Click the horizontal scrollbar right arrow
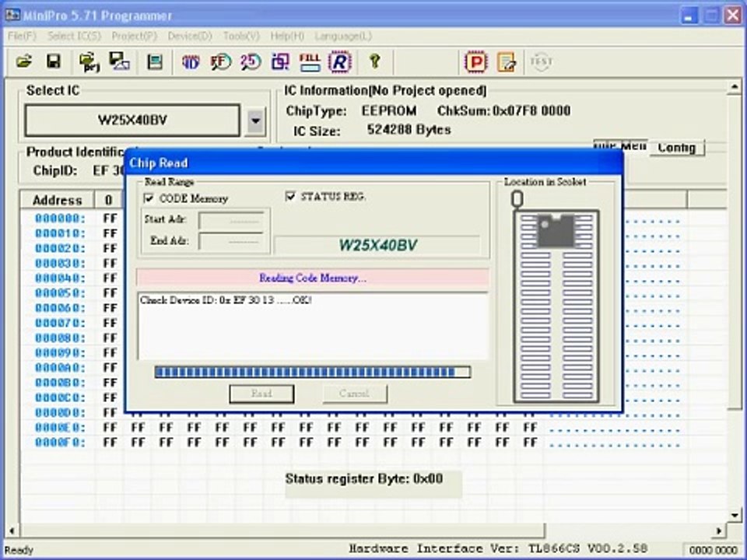 [718, 530]
